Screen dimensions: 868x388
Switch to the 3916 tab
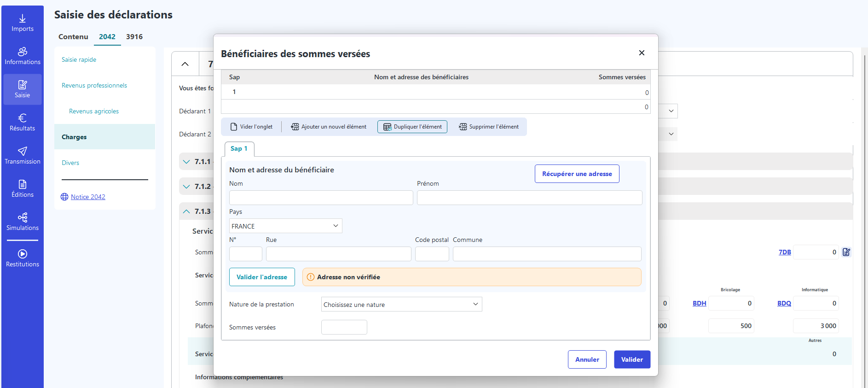click(134, 37)
